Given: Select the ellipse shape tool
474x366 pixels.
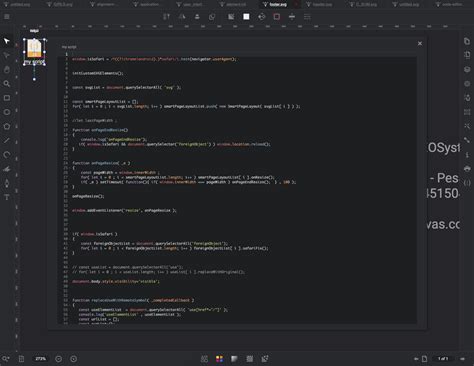Looking at the screenshot, I should click(6, 112).
